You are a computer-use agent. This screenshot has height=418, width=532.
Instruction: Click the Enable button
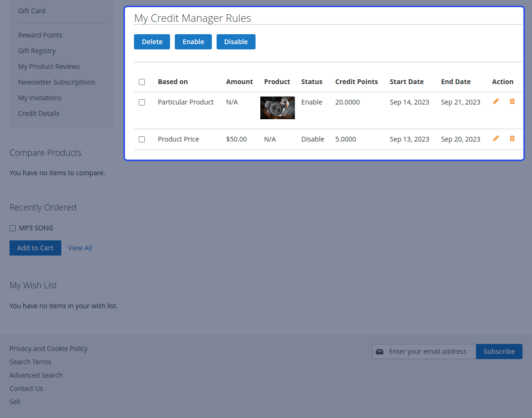(193, 42)
